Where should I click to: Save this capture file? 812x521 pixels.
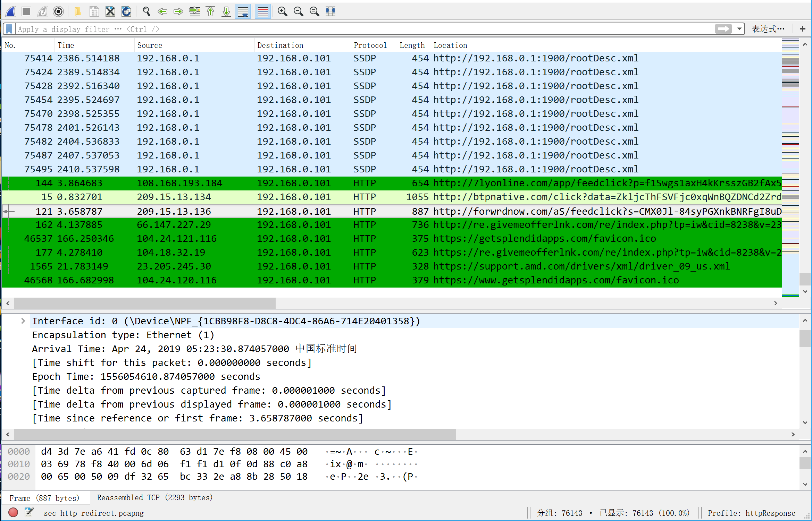pyautogui.click(x=94, y=11)
